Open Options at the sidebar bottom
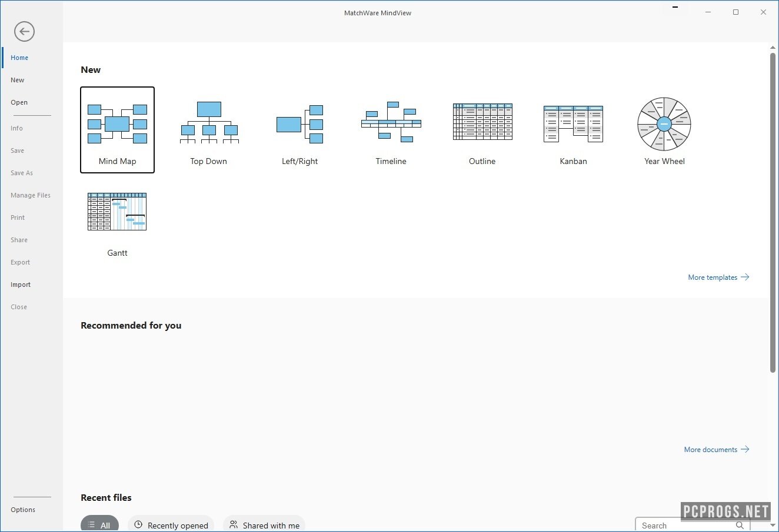779x532 pixels. [23, 510]
